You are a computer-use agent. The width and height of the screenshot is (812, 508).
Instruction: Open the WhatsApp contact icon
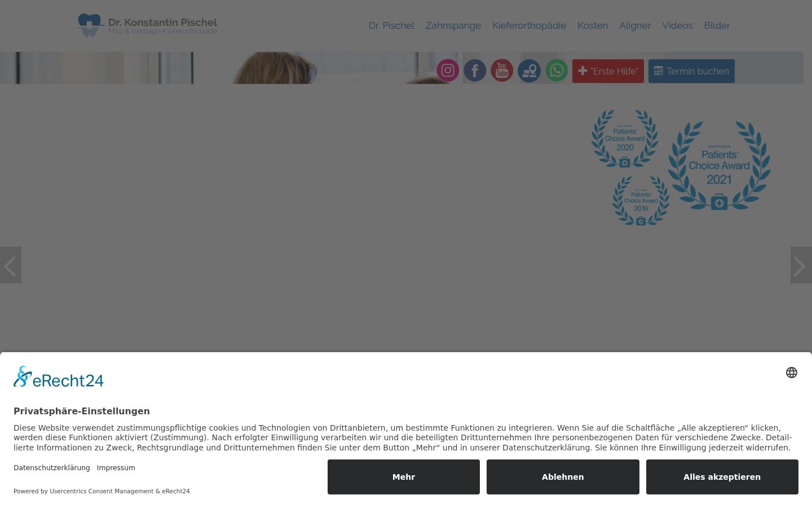coord(557,71)
